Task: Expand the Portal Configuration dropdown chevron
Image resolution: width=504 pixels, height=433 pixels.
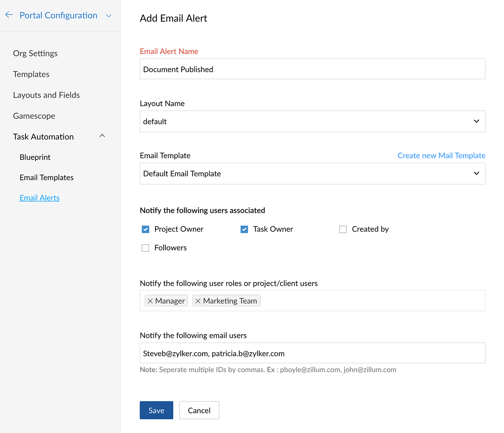Action: (109, 16)
